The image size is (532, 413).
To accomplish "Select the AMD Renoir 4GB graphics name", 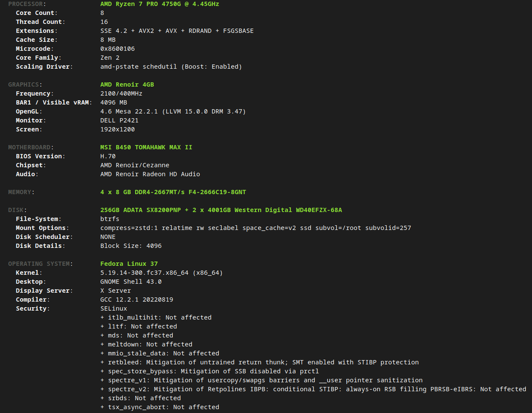I will 127,85.
